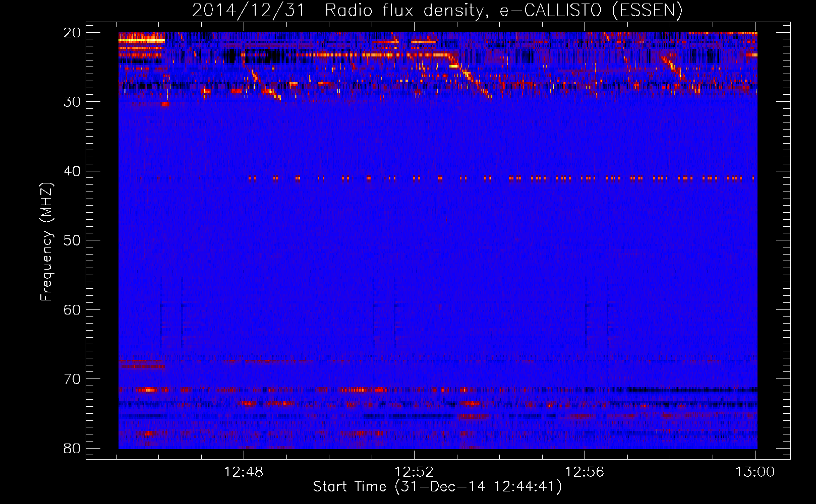Viewport: 816px width, 504px height.
Task: Click the 'Frequency (MHZ)' axis label
Action: (46, 242)
